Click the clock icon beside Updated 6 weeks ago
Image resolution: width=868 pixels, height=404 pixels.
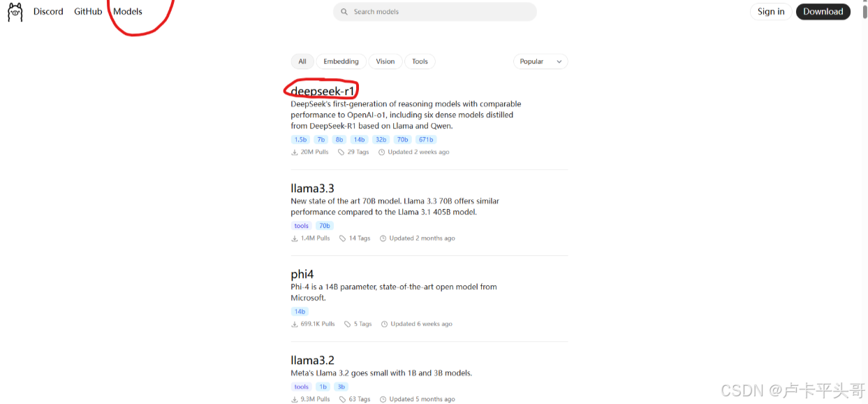tap(384, 324)
